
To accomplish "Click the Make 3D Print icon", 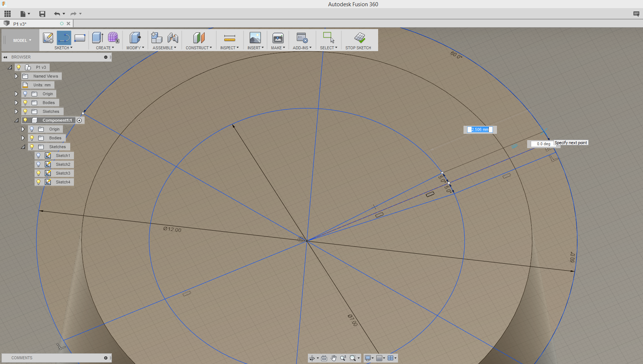I will (278, 38).
